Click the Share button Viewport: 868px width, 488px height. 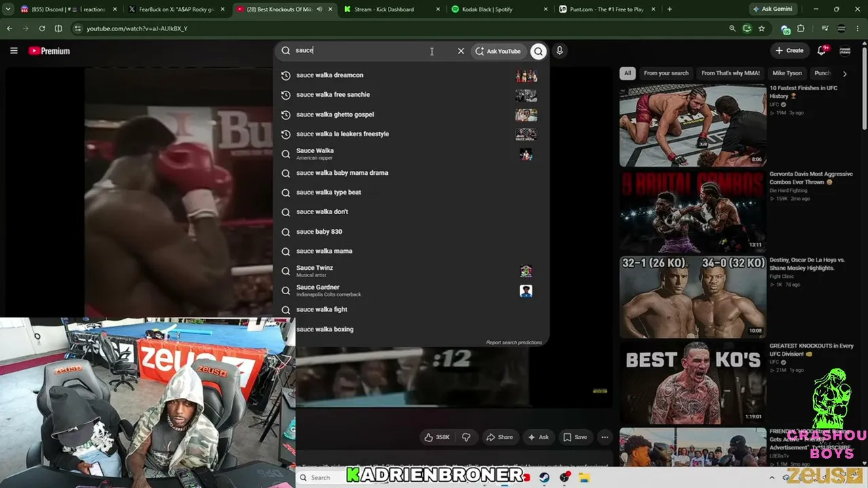coord(500,437)
